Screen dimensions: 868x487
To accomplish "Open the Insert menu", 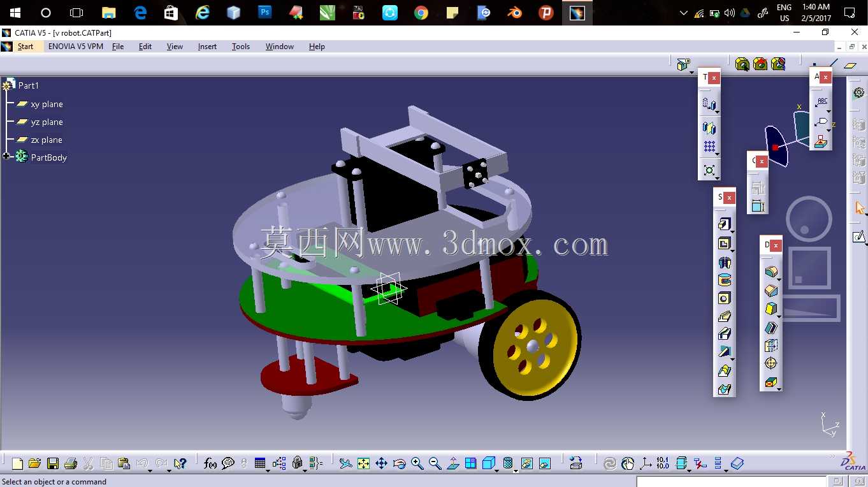I will click(x=207, y=47).
